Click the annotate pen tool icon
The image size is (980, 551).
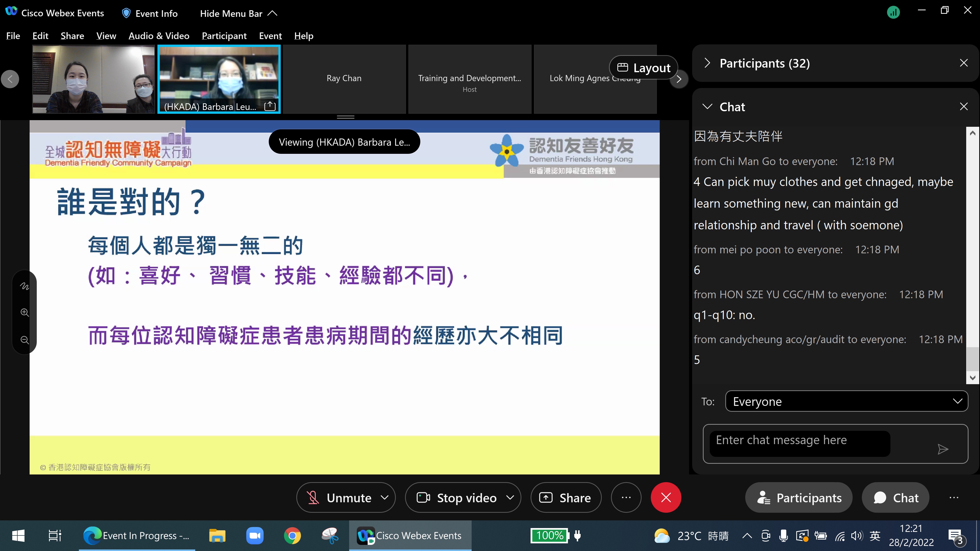(24, 286)
